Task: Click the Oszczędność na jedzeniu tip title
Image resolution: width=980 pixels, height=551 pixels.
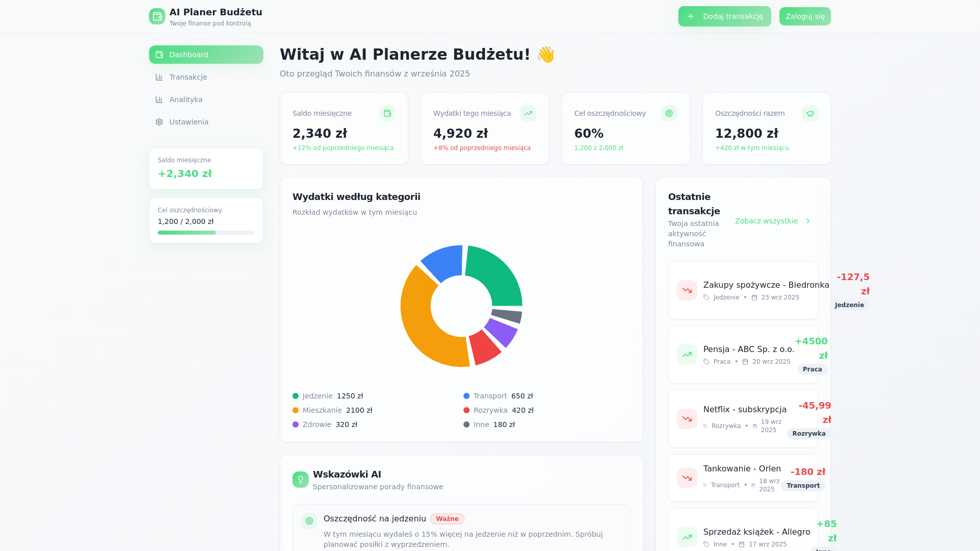Action: [x=375, y=519]
